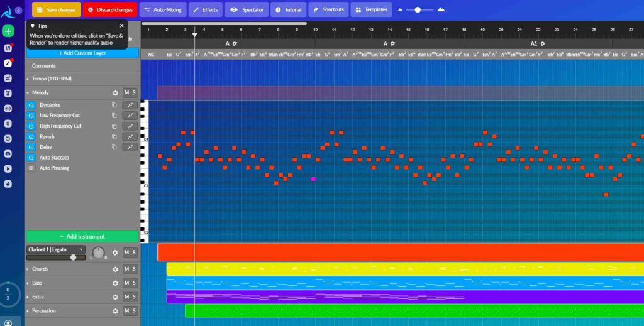Open the Effects menu
Screen dimensions: 644x326
[x=206, y=9]
